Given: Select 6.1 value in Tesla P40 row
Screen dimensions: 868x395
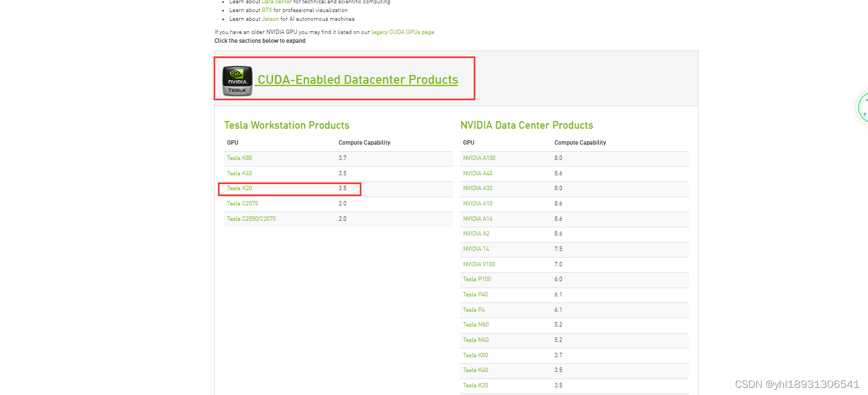Looking at the screenshot, I should (x=558, y=295).
